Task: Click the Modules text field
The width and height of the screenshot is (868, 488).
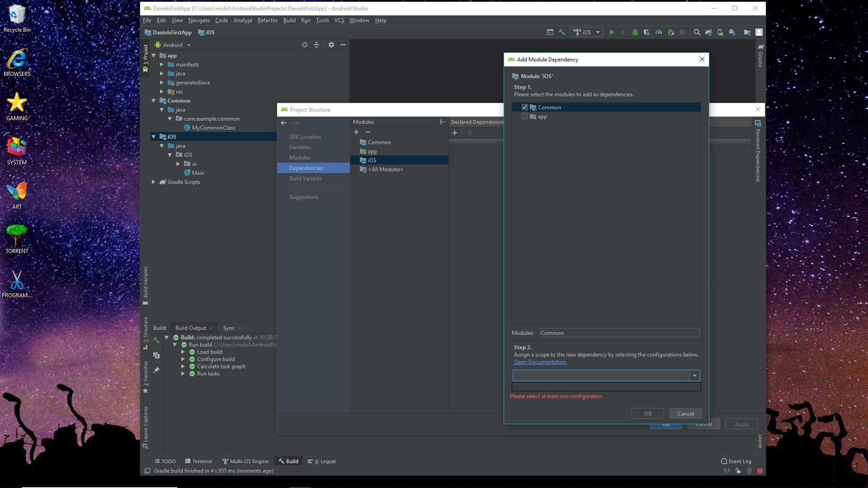Action: [x=619, y=333]
